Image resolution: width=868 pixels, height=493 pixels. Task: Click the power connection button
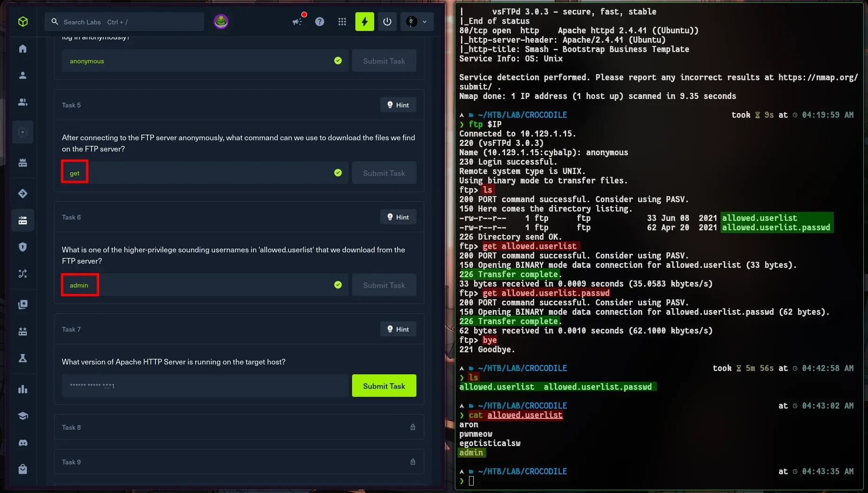click(x=387, y=22)
